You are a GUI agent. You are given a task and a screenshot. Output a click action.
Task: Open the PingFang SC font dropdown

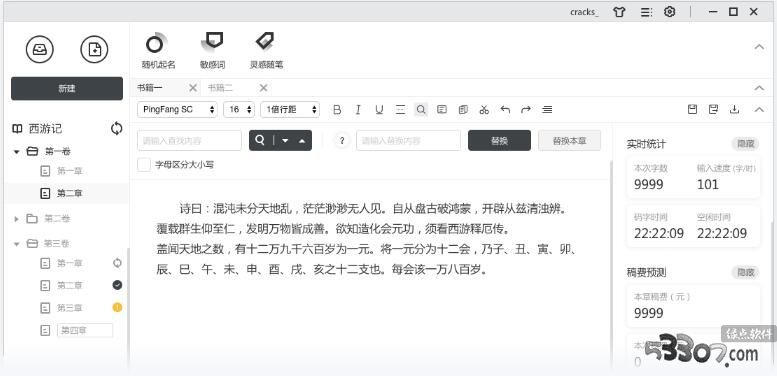[177, 109]
